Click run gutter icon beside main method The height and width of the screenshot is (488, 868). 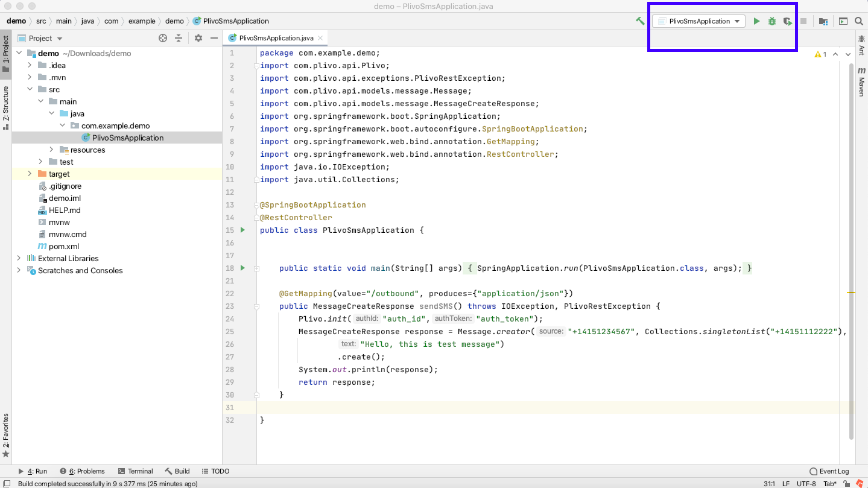click(x=242, y=268)
